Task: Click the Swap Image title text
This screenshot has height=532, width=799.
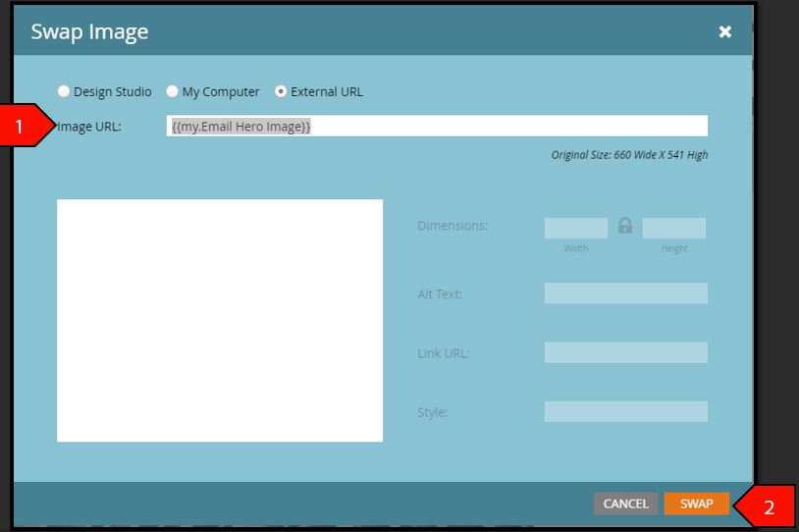Action: coord(89,32)
